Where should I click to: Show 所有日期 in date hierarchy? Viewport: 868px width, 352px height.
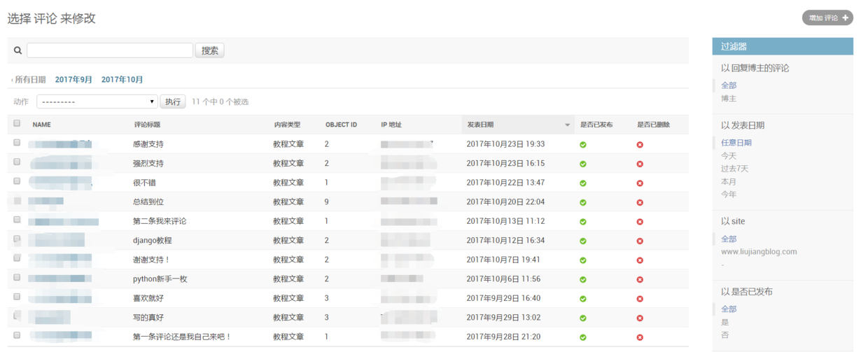coord(30,80)
